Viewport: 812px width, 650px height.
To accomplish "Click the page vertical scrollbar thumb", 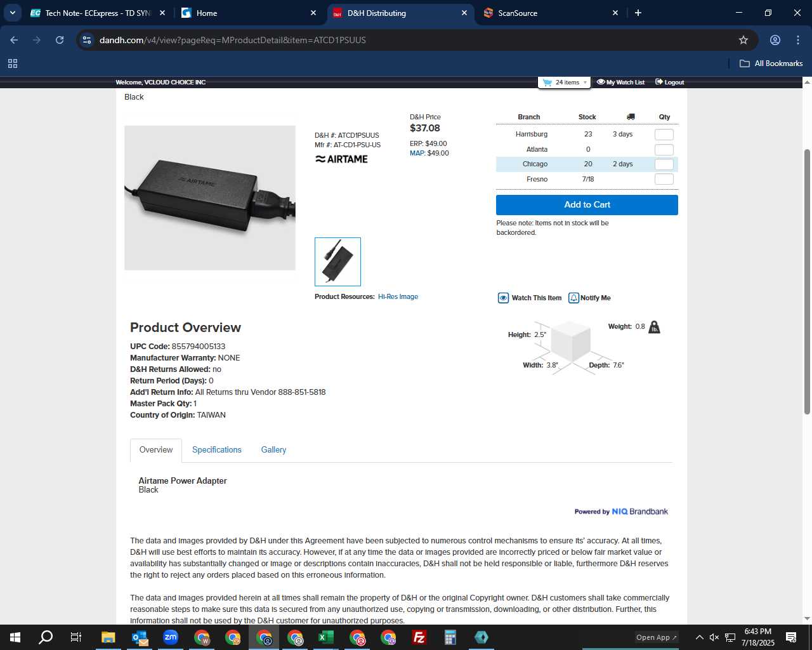I will pos(807,282).
